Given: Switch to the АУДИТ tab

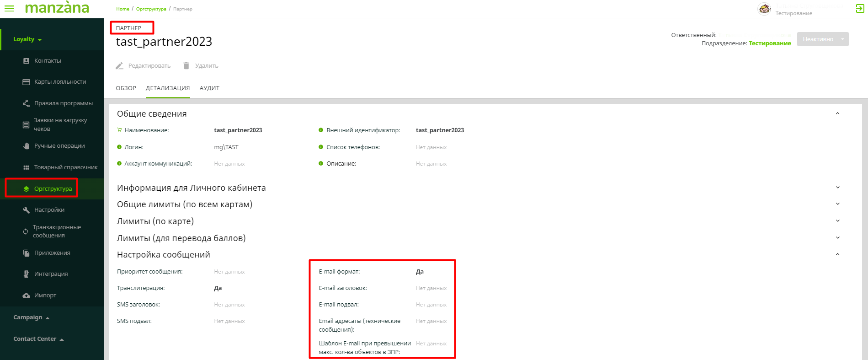Looking at the screenshot, I should click(209, 88).
